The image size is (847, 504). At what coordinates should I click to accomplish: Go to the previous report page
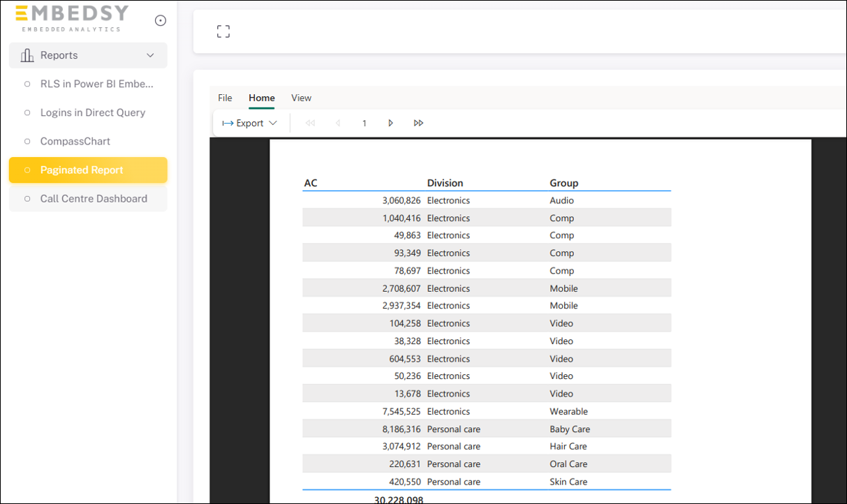(x=338, y=122)
